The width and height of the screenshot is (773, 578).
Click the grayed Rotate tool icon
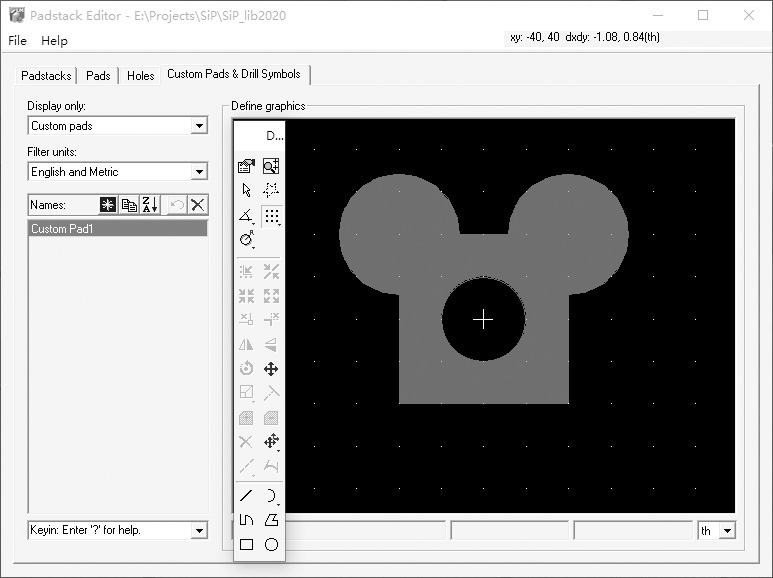coord(246,368)
